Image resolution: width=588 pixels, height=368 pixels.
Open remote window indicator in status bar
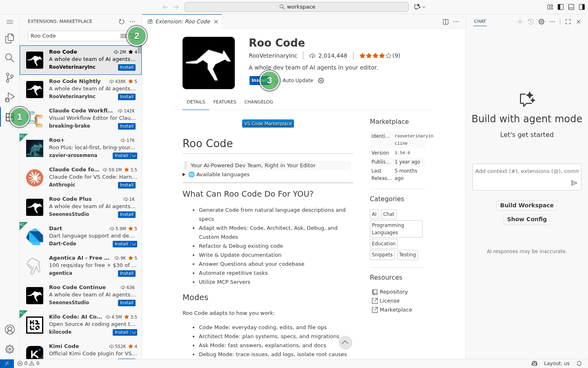[7, 364]
